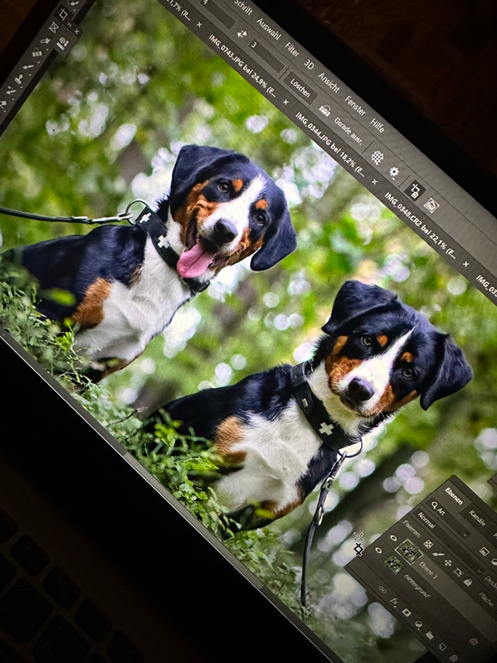Open the layer filter type dropdown Art
The height and width of the screenshot is (663, 497).
[451, 518]
